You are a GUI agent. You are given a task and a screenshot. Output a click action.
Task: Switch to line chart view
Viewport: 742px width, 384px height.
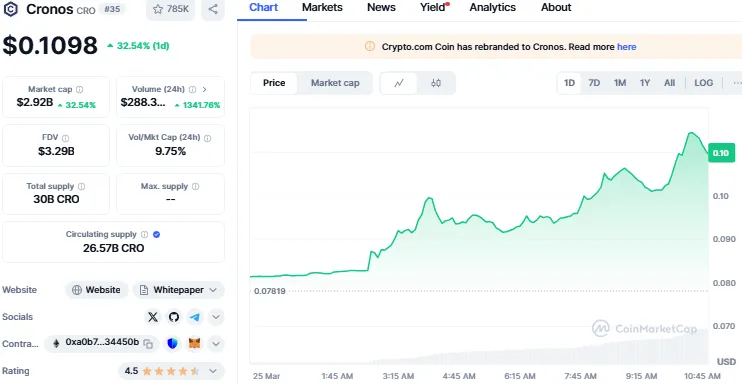pos(399,83)
